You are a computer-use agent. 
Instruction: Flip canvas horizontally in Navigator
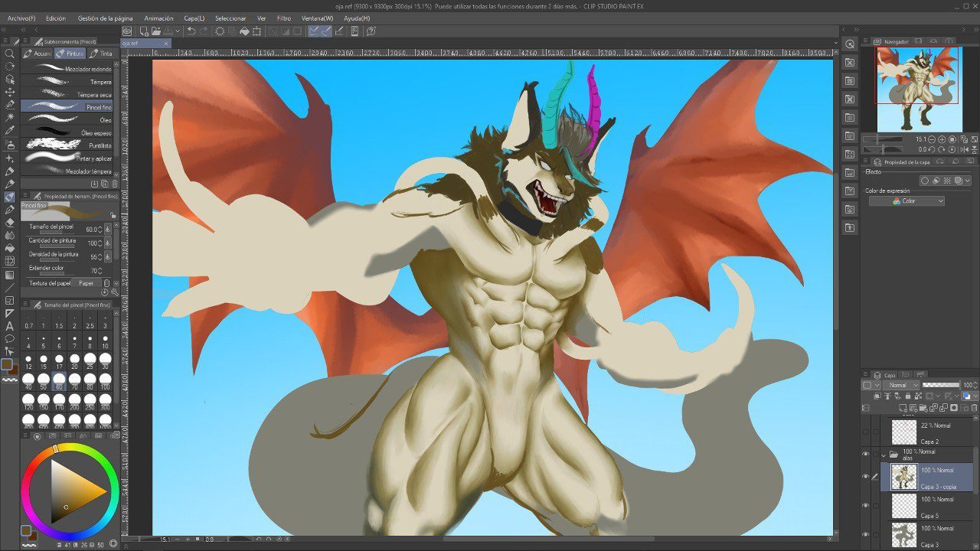[963, 151]
